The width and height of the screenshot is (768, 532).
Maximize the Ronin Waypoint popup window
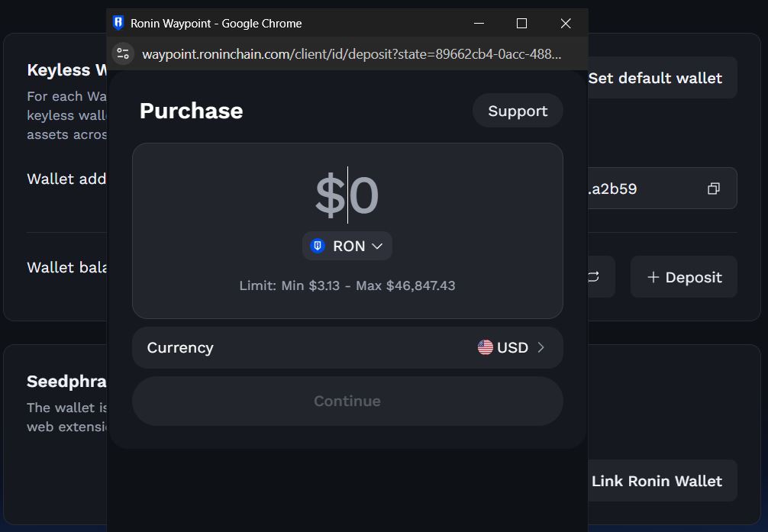click(521, 23)
